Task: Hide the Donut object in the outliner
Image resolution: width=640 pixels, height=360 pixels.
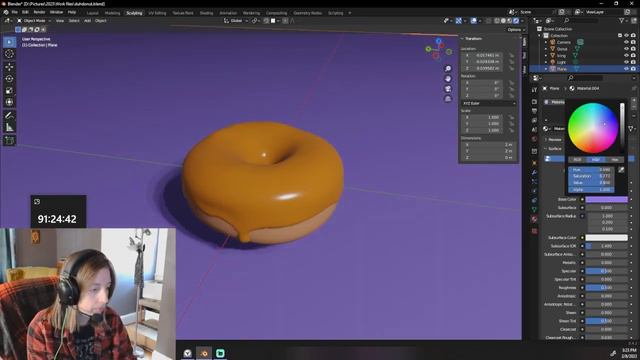Action: click(x=626, y=49)
